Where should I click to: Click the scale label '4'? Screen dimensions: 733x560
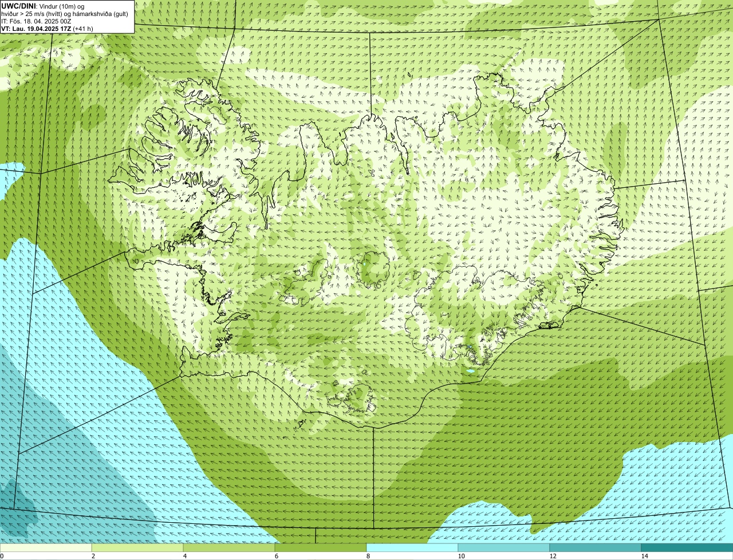tap(184, 556)
